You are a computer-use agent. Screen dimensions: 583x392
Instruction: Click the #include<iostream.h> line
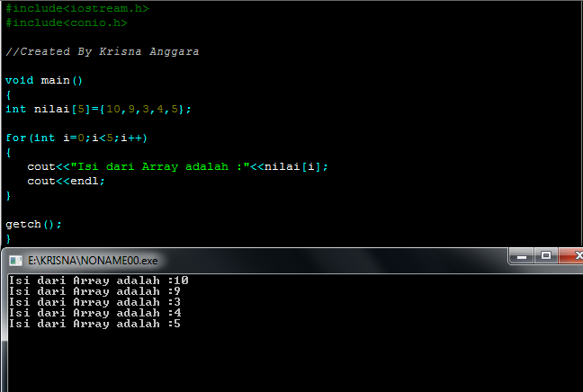click(77, 8)
